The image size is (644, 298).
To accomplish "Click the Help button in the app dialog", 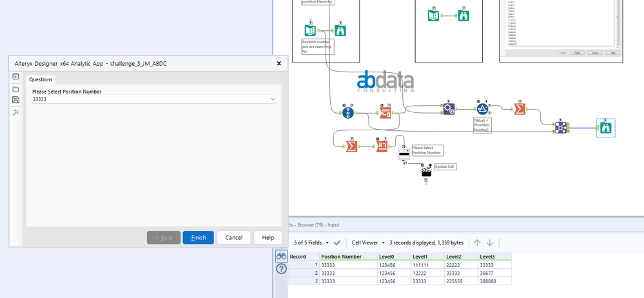I will (x=268, y=237).
